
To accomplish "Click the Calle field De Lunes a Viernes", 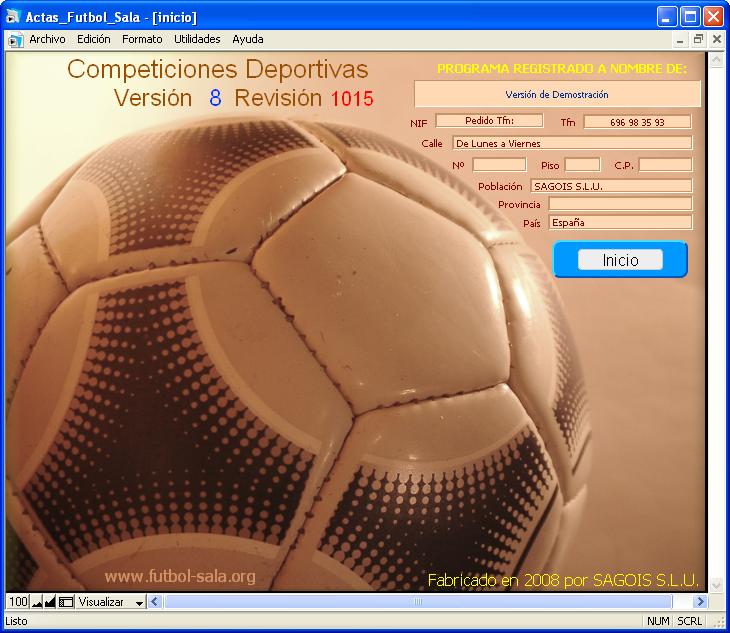I will click(572, 143).
